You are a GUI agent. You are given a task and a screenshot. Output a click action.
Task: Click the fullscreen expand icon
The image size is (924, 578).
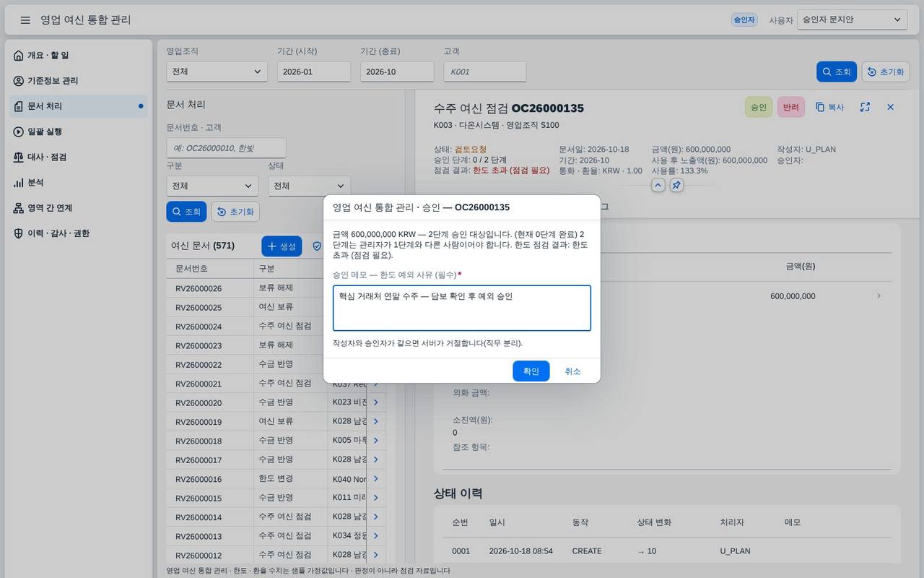865,107
